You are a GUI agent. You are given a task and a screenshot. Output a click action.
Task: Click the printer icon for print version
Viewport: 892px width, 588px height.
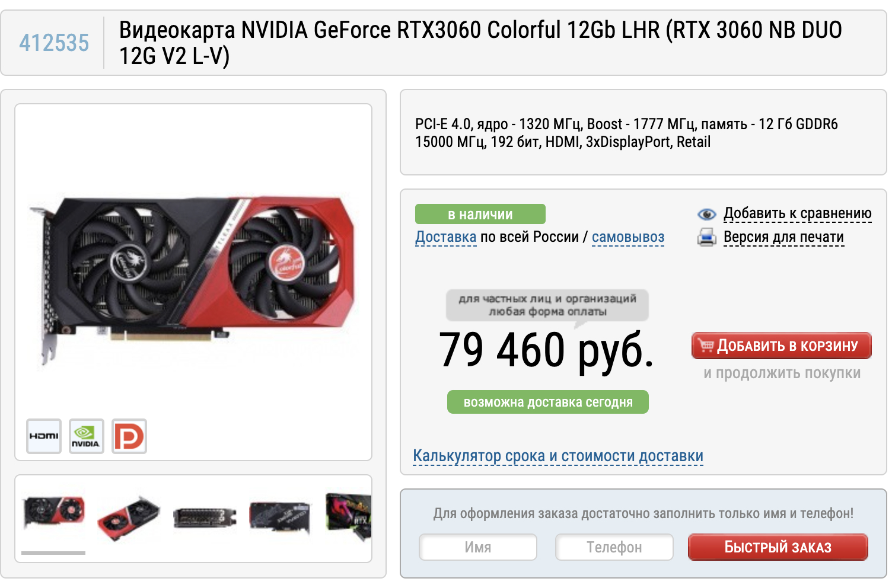tap(706, 238)
